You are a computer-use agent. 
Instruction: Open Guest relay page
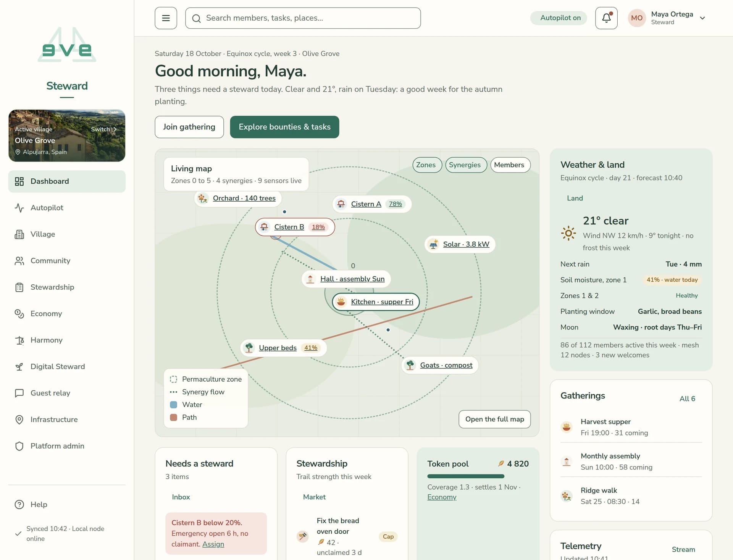click(67, 393)
